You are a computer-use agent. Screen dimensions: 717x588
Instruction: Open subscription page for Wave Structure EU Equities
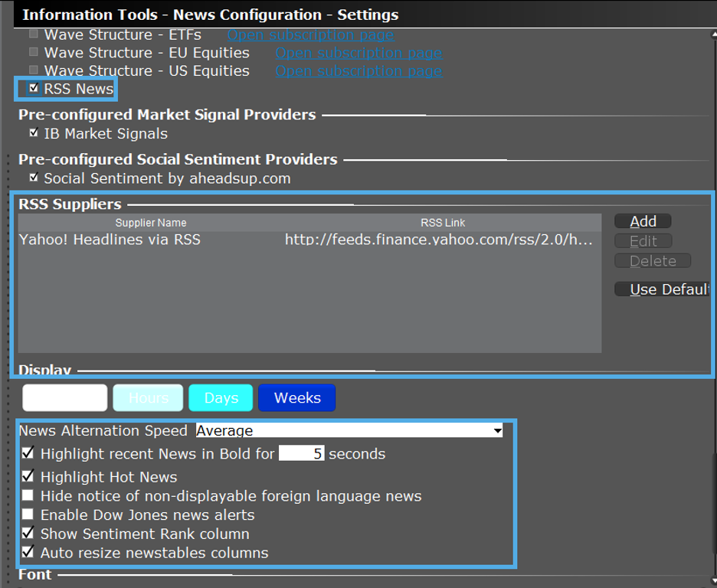click(x=358, y=53)
